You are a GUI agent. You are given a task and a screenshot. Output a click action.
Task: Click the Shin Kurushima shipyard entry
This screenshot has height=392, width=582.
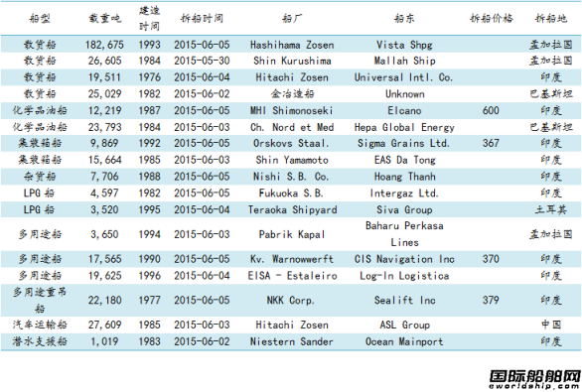(292, 61)
